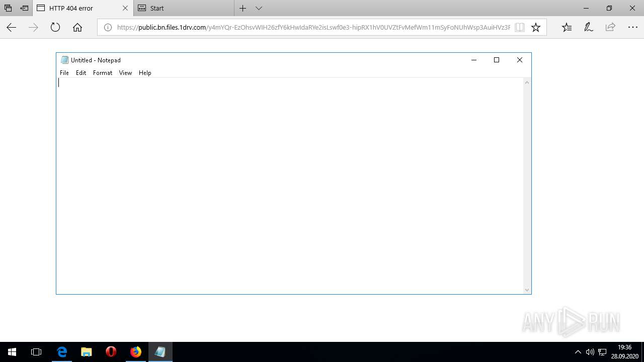Add notes with the pen icon
The width and height of the screenshot is (644, 362).
point(589,28)
